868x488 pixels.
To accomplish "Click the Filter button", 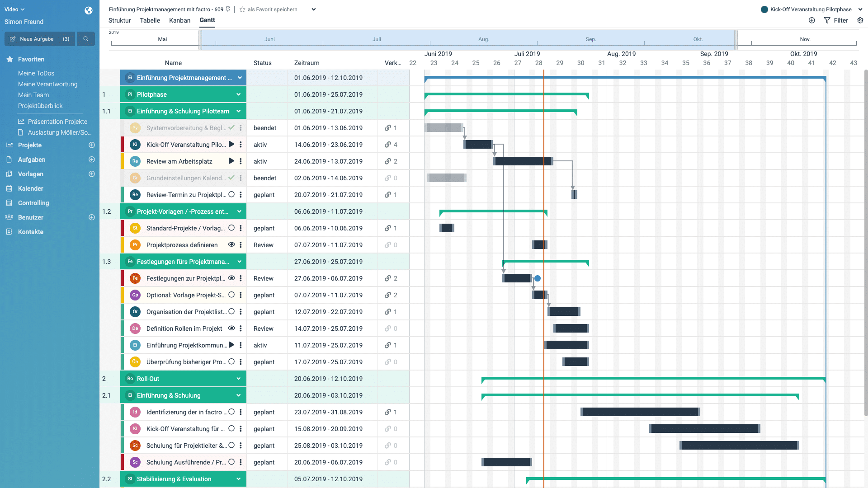I will coord(836,20).
